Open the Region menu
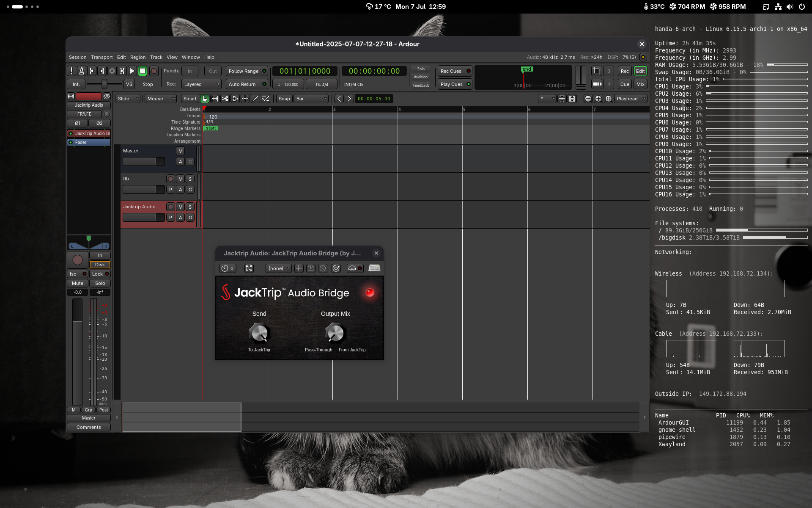The width and height of the screenshot is (812, 508). [x=138, y=57]
